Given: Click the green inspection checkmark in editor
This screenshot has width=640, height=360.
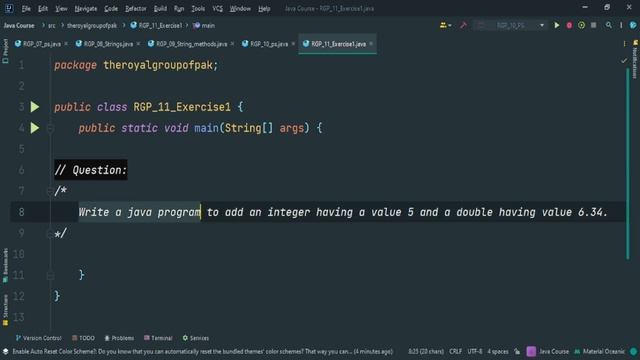Looking at the screenshot, I should click(x=624, y=61).
